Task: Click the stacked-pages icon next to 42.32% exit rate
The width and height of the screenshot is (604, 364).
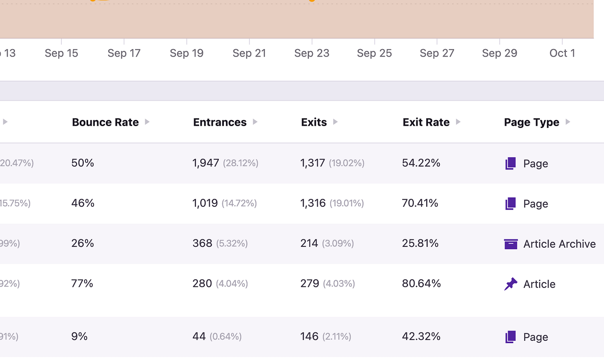Action: (x=510, y=337)
